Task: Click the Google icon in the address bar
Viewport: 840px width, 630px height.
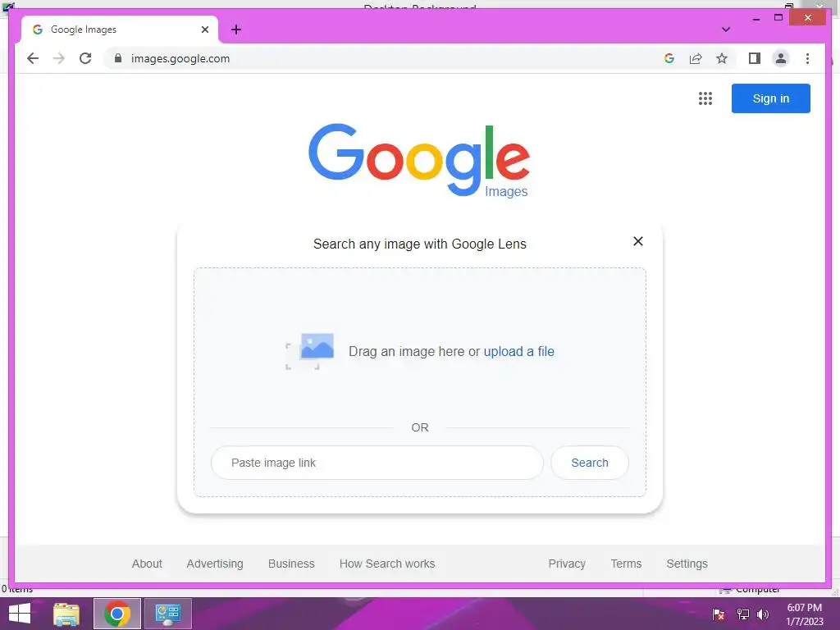Action: 669,58
